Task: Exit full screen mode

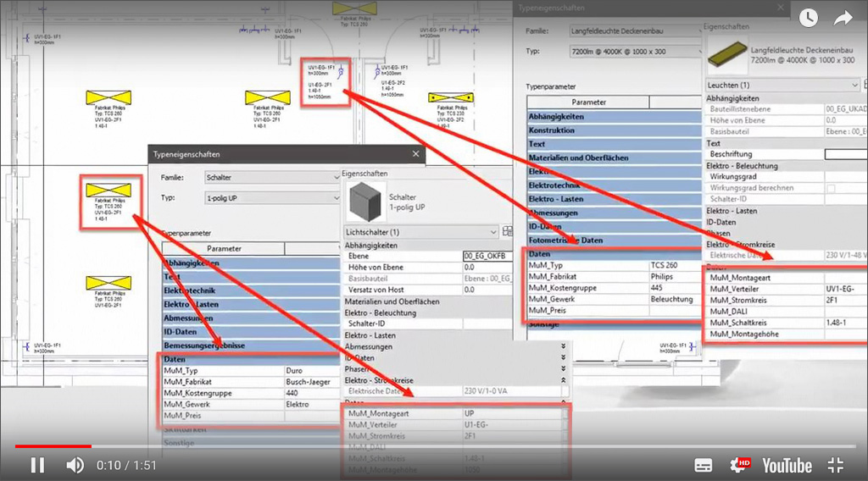Action: [x=836, y=465]
